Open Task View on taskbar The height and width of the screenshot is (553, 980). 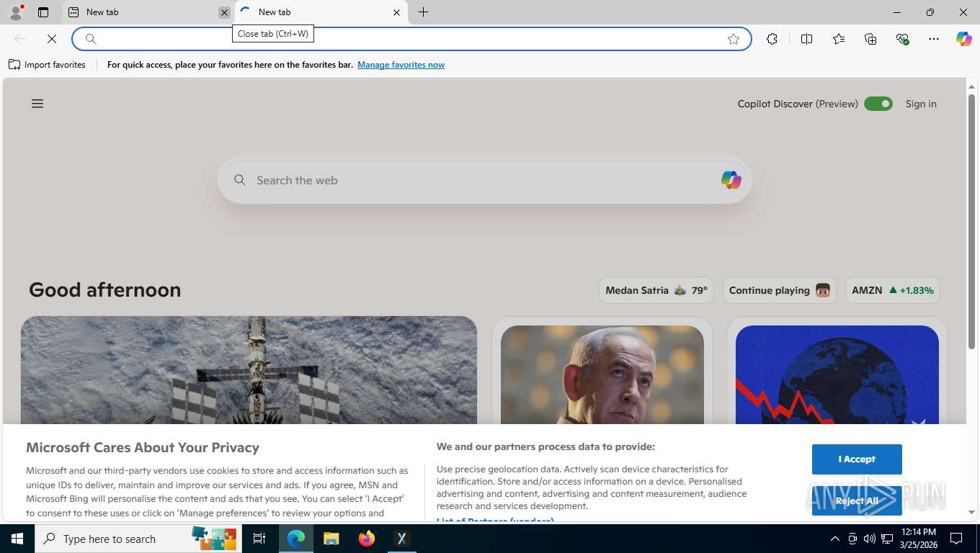(x=259, y=539)
